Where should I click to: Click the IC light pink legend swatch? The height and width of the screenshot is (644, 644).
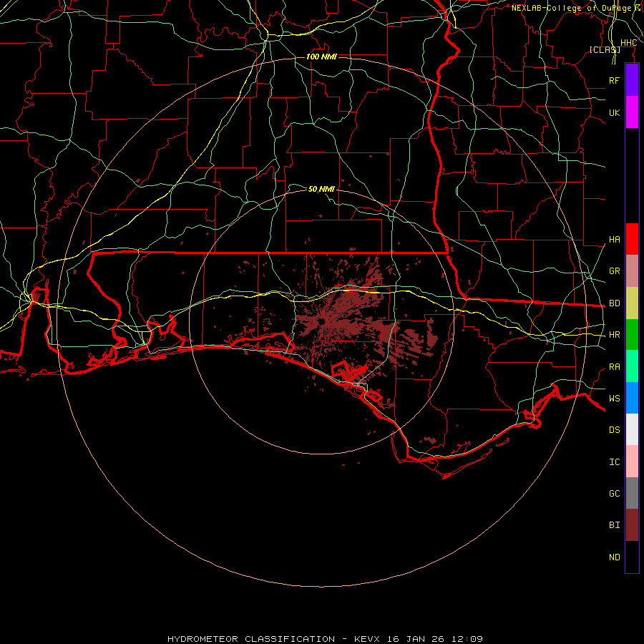pyautogui.click(x=632, y=462)
